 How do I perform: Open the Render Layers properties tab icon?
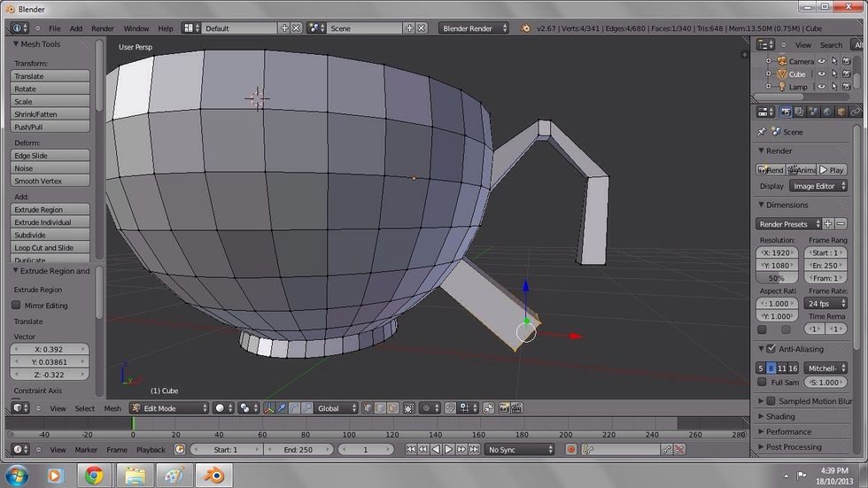coord(799,112)
